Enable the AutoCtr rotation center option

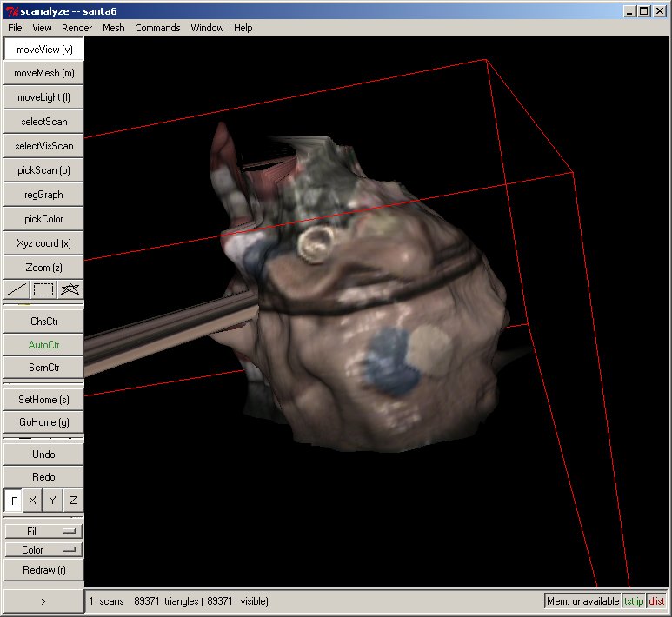(43, 345)
